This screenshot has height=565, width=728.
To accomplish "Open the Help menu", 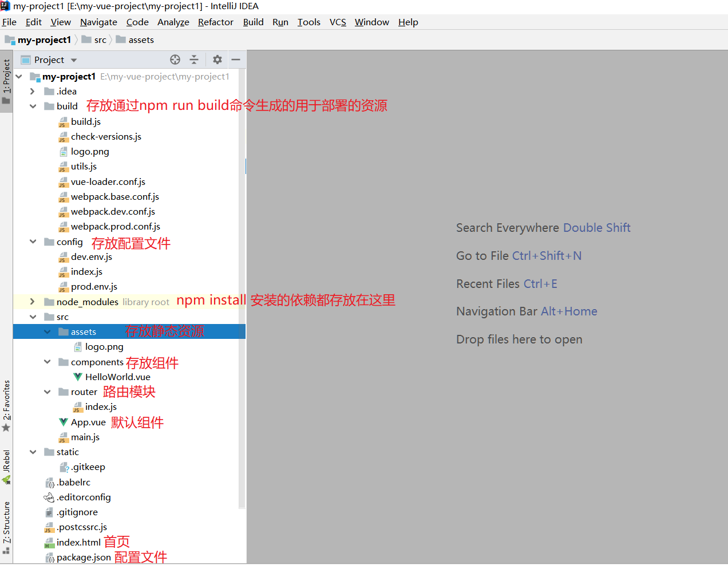I will pyautogui.click(x=408, y=22).
